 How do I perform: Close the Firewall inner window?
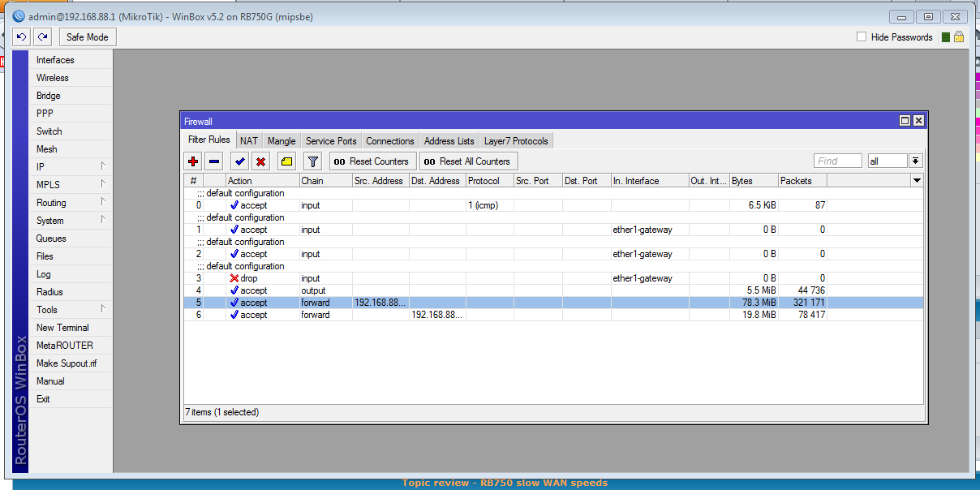(x=918, y=121)
